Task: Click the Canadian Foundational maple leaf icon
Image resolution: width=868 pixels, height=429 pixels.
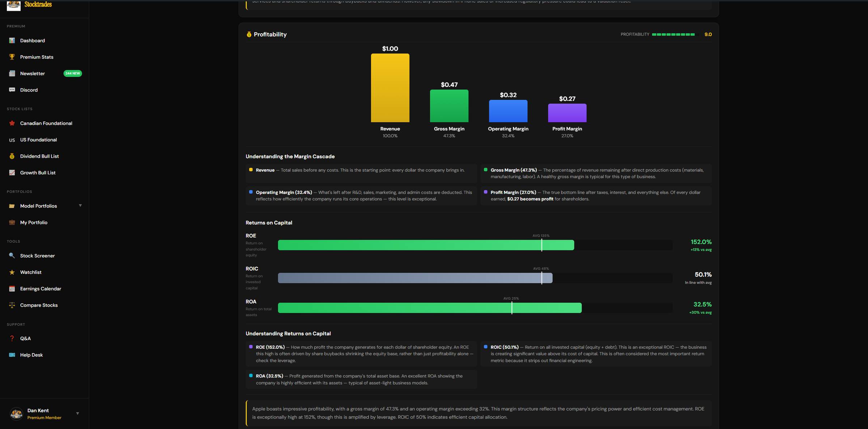Action: coord(12,123)
